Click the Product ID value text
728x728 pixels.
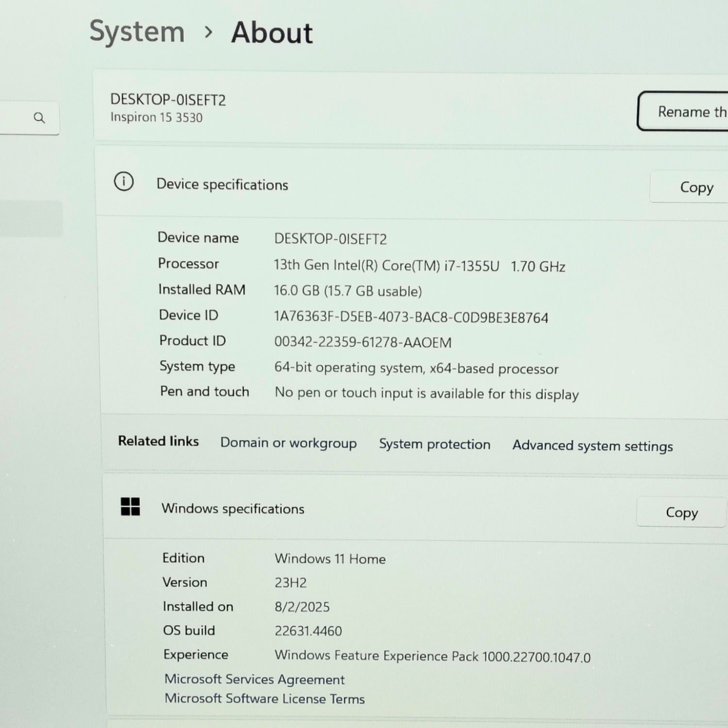[363, 342]
